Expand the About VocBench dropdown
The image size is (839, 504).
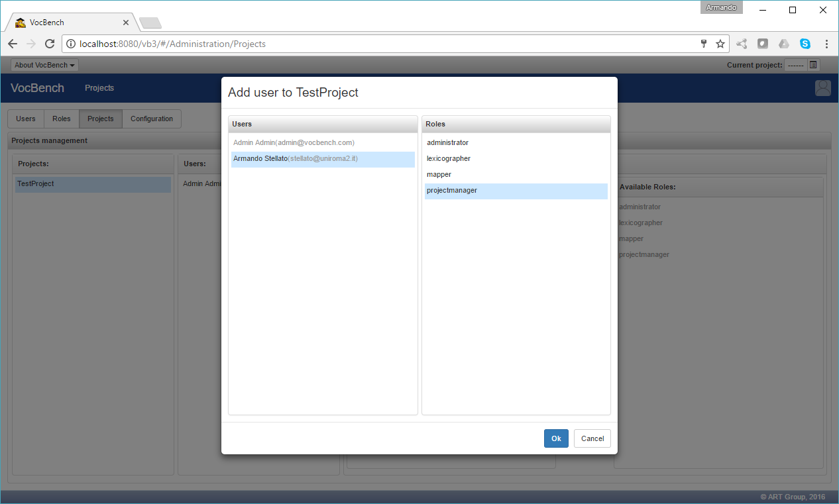(44, 65)
